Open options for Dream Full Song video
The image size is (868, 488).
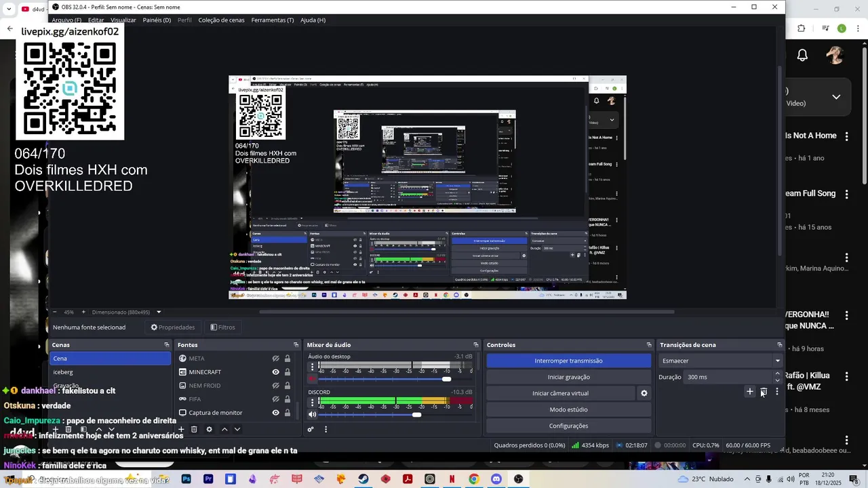[x=846, y=195]
